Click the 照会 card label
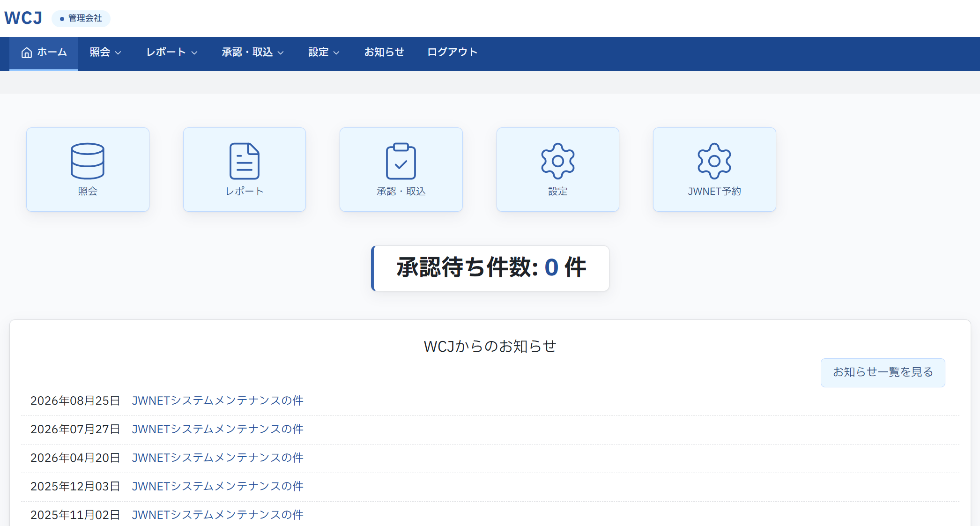Image resolution: width=980 pixels, height=526 pixels. [x=88, y=191]
